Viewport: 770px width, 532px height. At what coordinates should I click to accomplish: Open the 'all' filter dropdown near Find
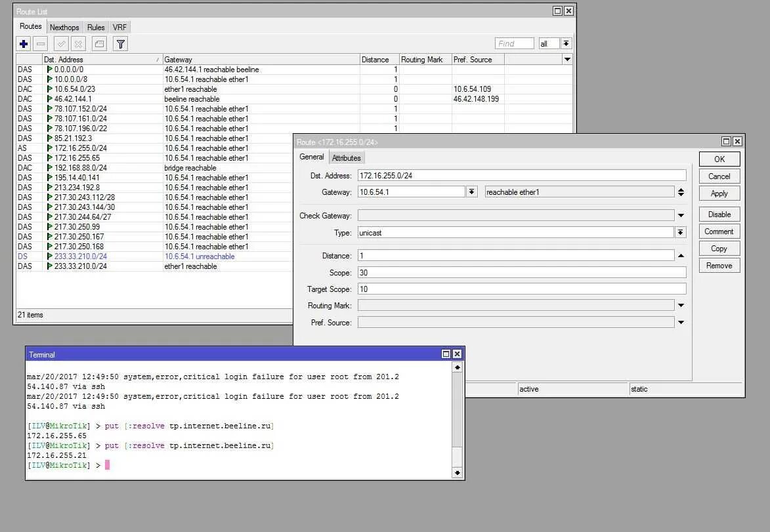click(567, 44)
